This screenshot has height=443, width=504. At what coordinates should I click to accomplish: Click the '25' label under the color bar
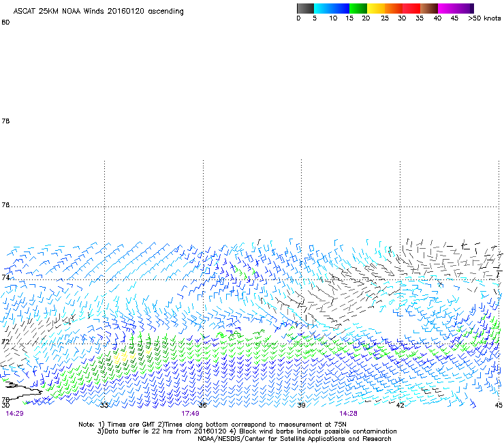click(385, 18)
